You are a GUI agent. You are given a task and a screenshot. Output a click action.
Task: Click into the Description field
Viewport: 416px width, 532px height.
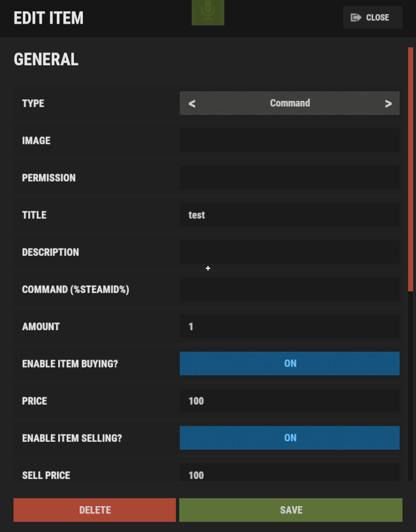pos(290,252)
